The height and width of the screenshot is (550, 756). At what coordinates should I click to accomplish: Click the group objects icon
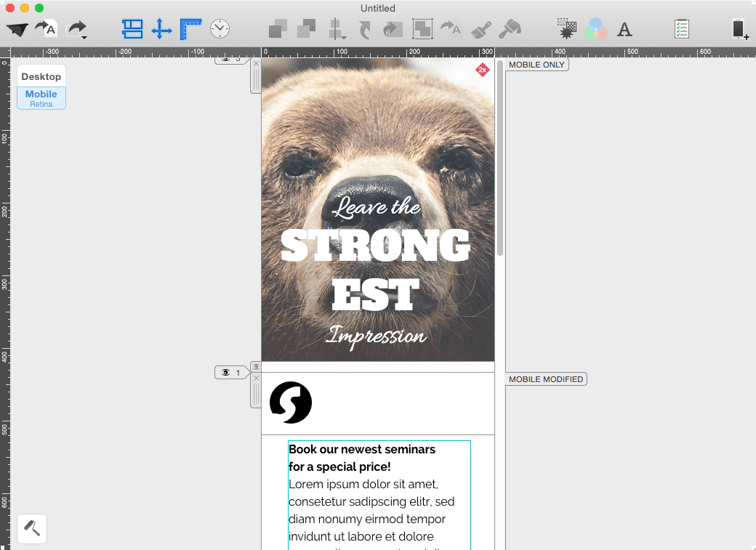click(422, 29)
